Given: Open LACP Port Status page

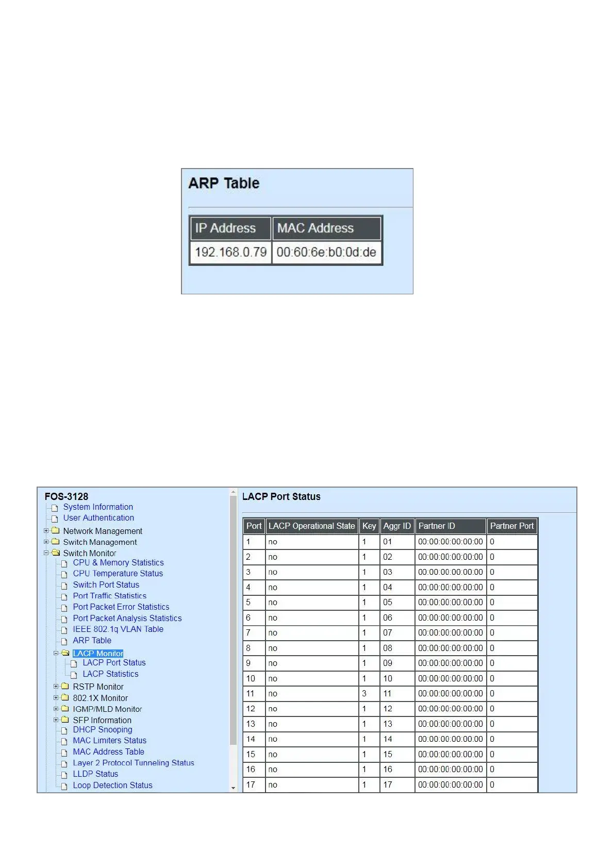Looking at the screenshot, I should click(x=114, y=662).
